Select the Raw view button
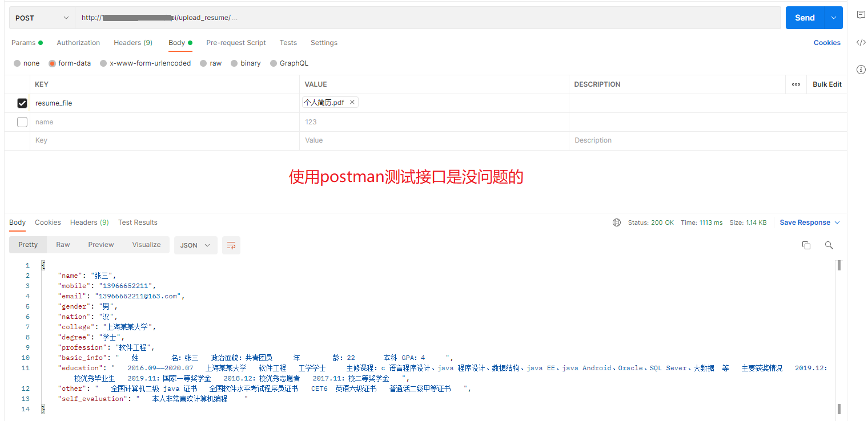The width and height of the screenshot is (868, 421). point(63,245)
